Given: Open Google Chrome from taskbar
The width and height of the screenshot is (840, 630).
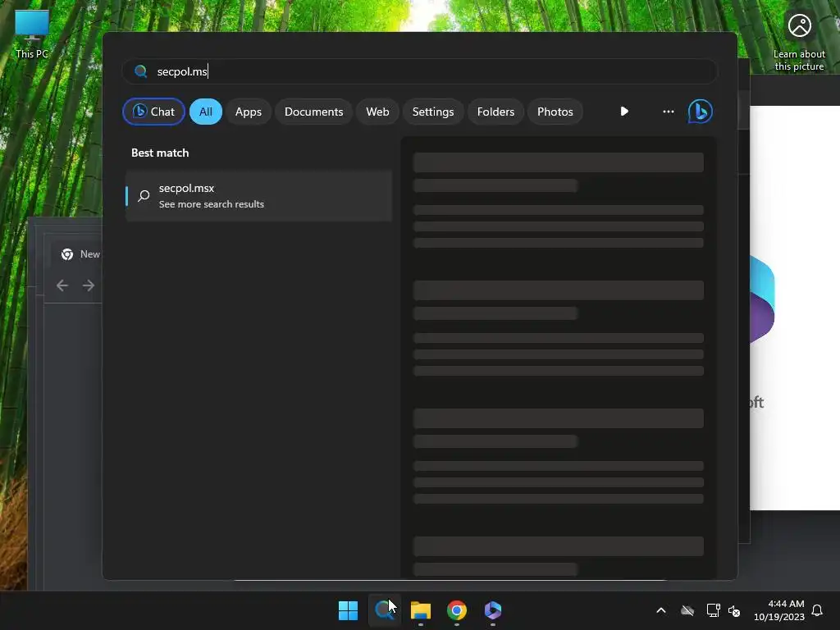Looking at the screenshot, I should tap(456, 610).
